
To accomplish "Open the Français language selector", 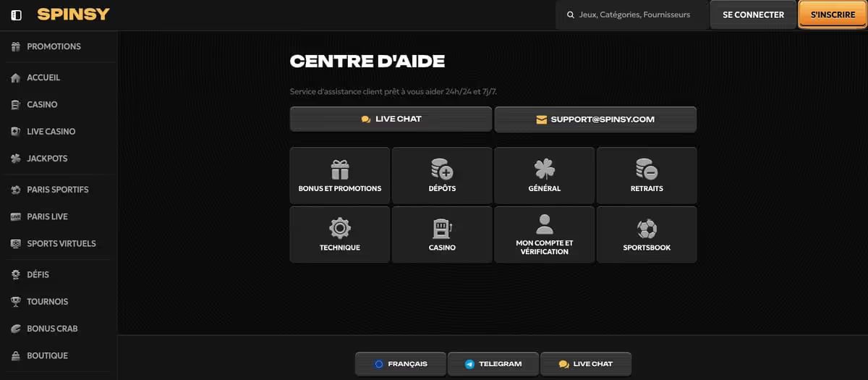I will (x=400, y=364).
